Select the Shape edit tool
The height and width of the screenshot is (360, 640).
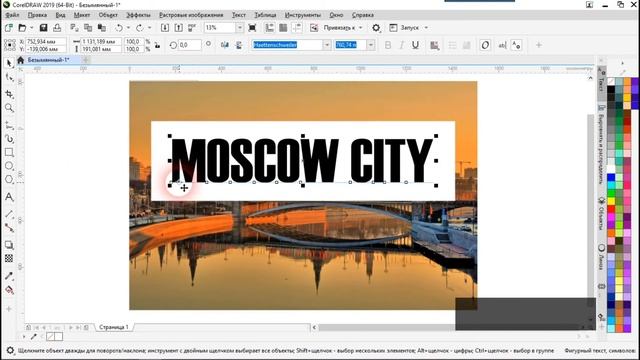[x=9, y=78]
